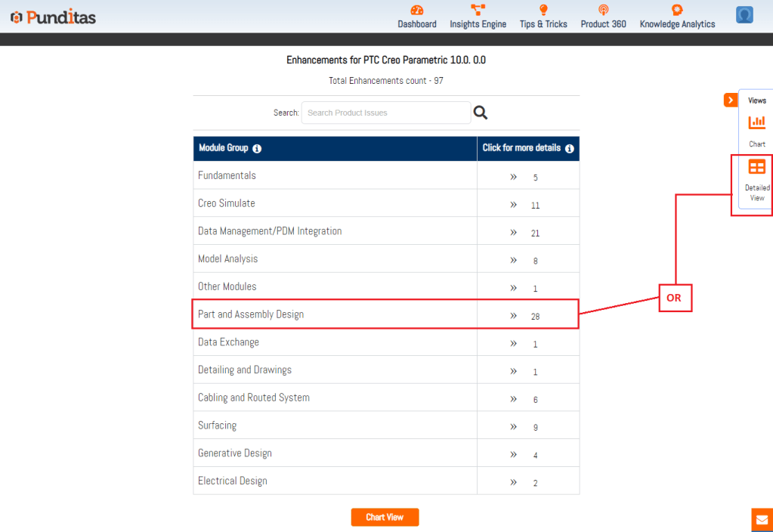Expand details for Data Management/PDM Integration
Viewport: 773px width, 532px height.
514,232
